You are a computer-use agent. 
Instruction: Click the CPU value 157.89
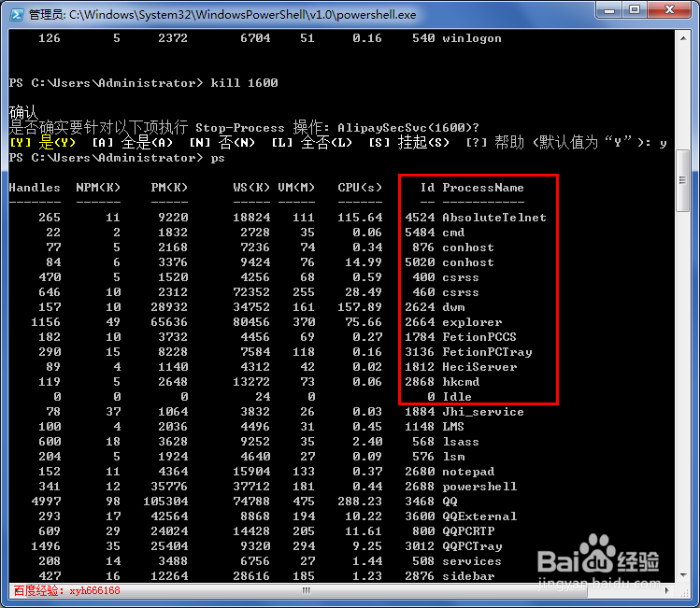pyautogui.click(x=360, y=307)
